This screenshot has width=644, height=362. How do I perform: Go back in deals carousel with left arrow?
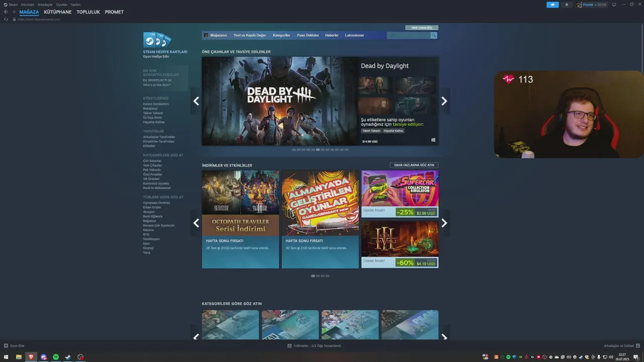click(x=196, y=223)
